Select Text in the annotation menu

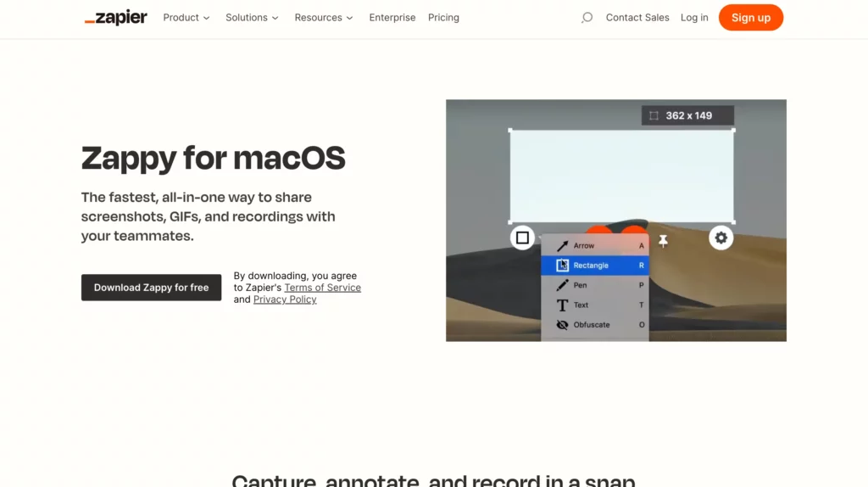click(594, 305)
